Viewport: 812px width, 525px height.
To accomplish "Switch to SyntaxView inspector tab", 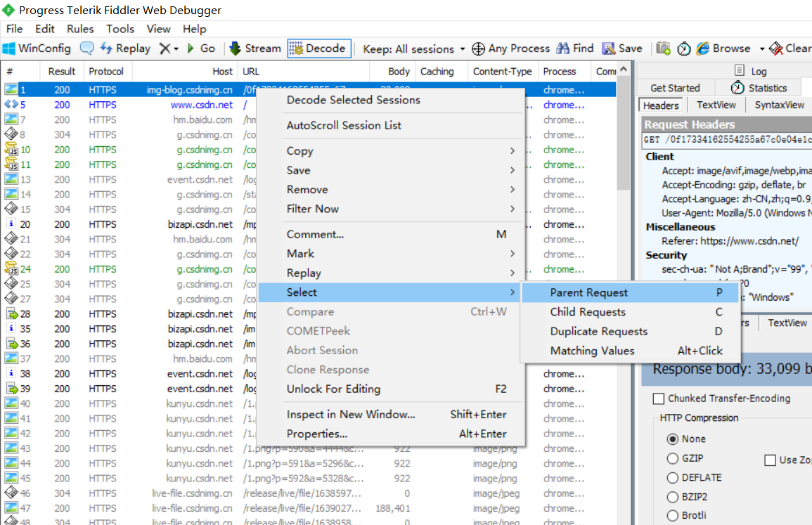I will point(780,105).
